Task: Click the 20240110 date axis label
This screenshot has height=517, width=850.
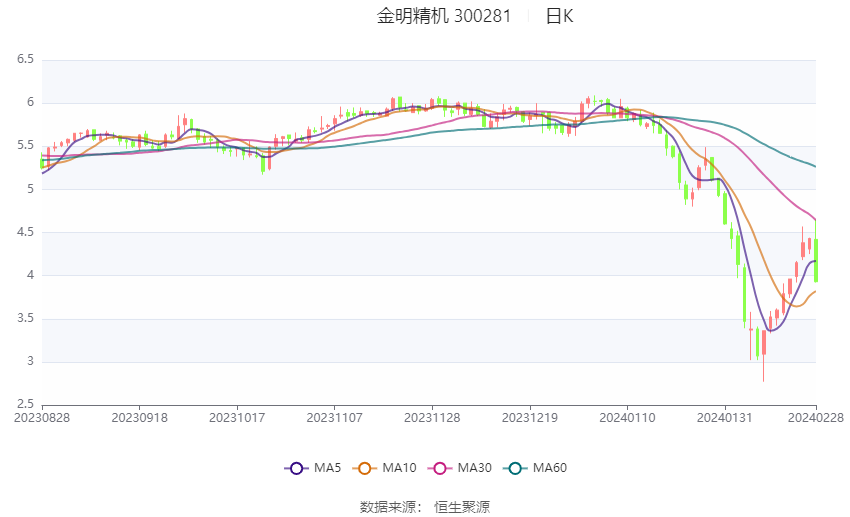Action: pos(627,418)
